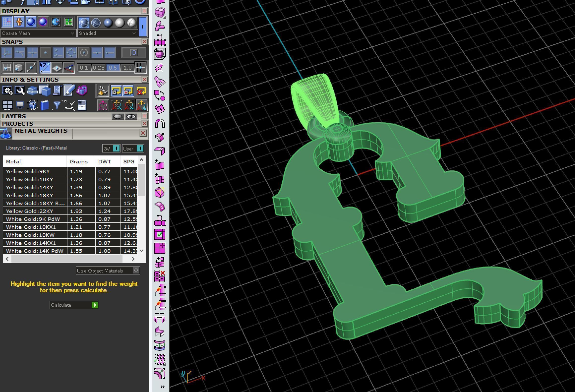Click the metal table vertical scrollbar thumb
Viewport: 575px width, 392px height.
click(x=142, y=180)
